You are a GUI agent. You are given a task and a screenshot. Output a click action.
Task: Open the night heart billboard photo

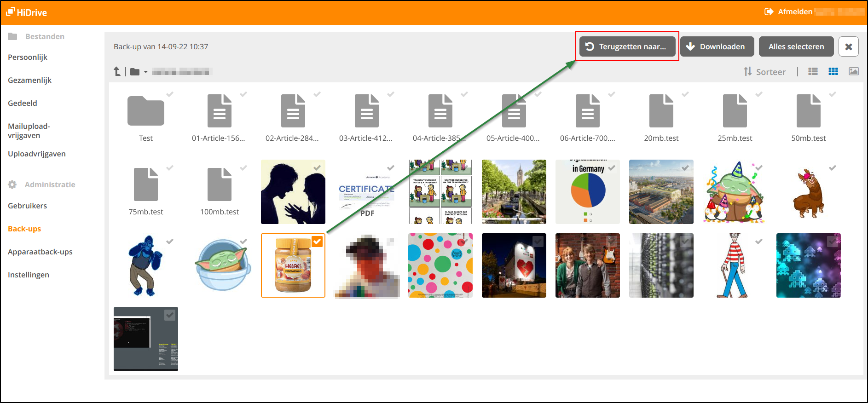pyautogui.click(x=514, y=265)
